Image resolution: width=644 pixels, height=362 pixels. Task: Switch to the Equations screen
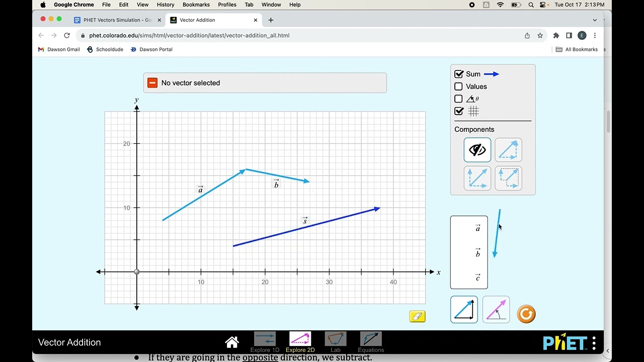tap(371, 342)
